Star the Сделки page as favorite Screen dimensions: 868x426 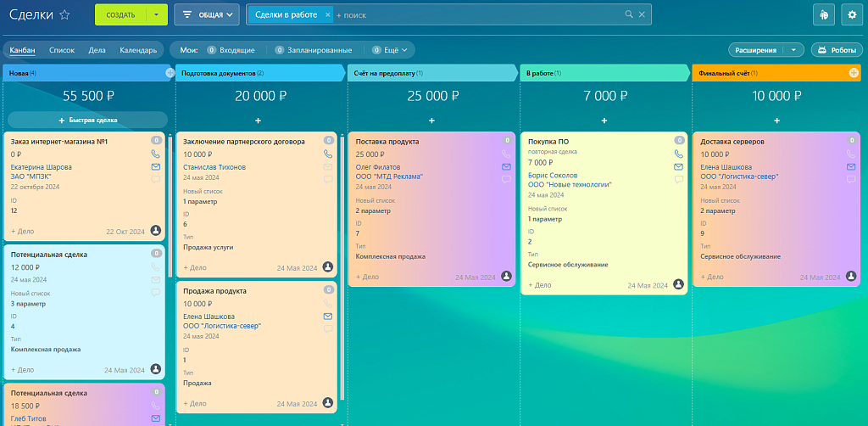pos(65,15)
